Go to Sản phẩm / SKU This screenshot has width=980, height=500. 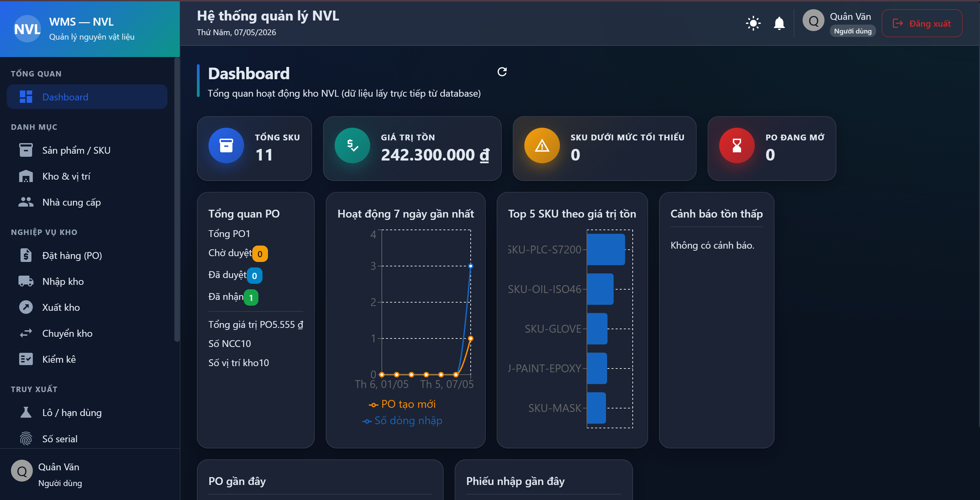[87, 150]
